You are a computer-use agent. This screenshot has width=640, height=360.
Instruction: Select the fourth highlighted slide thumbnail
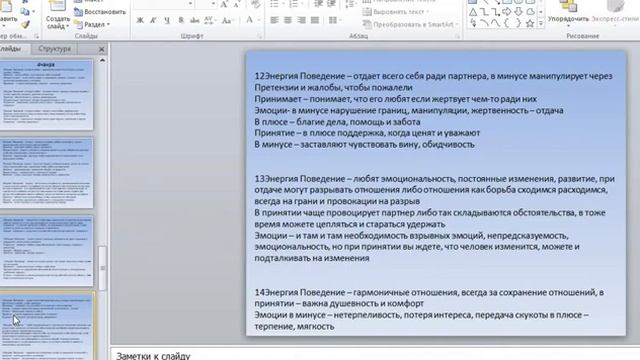click(x=46, y=327)
